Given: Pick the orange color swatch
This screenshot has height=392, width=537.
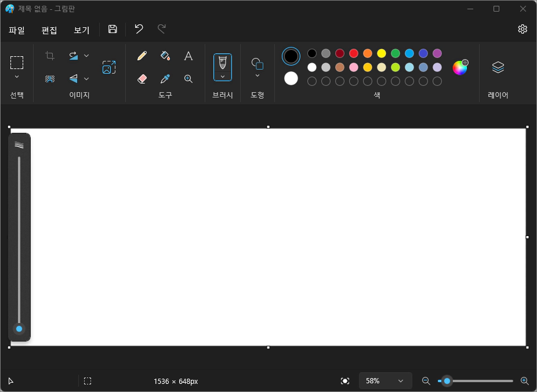Looking at the screenshot, I should (368, 53).
